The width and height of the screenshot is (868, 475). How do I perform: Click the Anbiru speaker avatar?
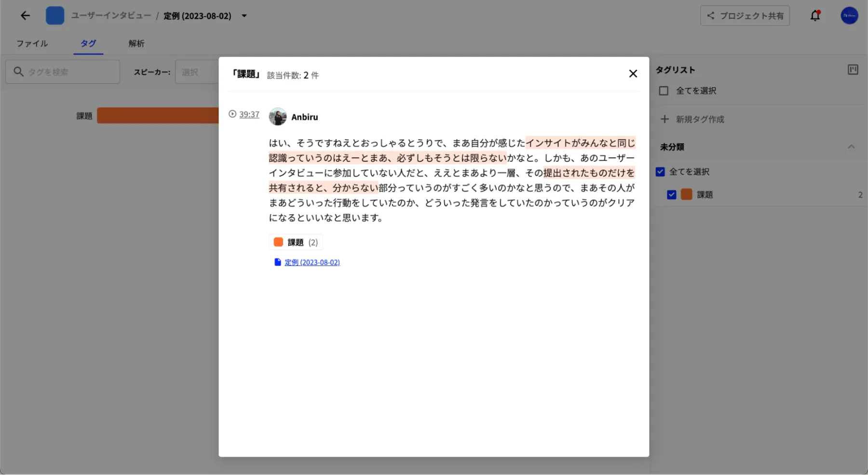coord(278,117)
